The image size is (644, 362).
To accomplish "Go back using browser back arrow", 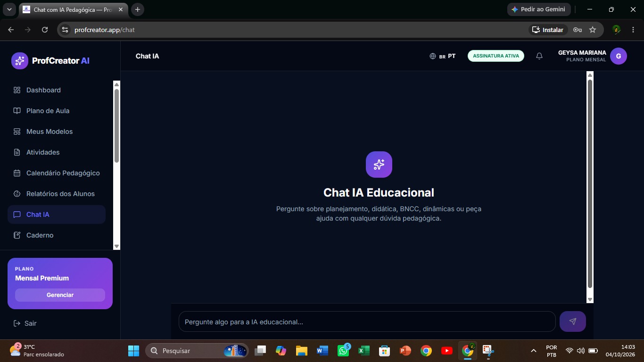I will point(11,30).
